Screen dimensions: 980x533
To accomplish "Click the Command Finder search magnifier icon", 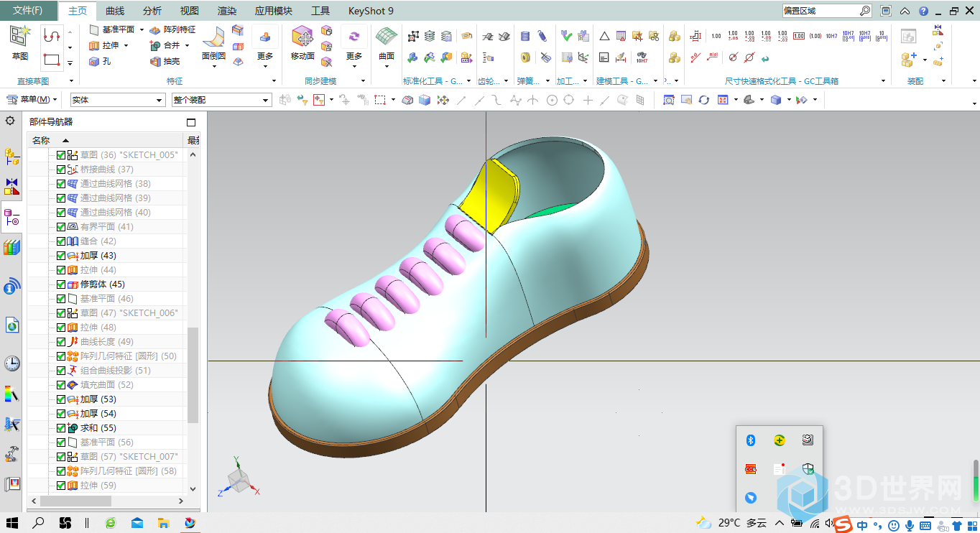I will click(865, 11).
